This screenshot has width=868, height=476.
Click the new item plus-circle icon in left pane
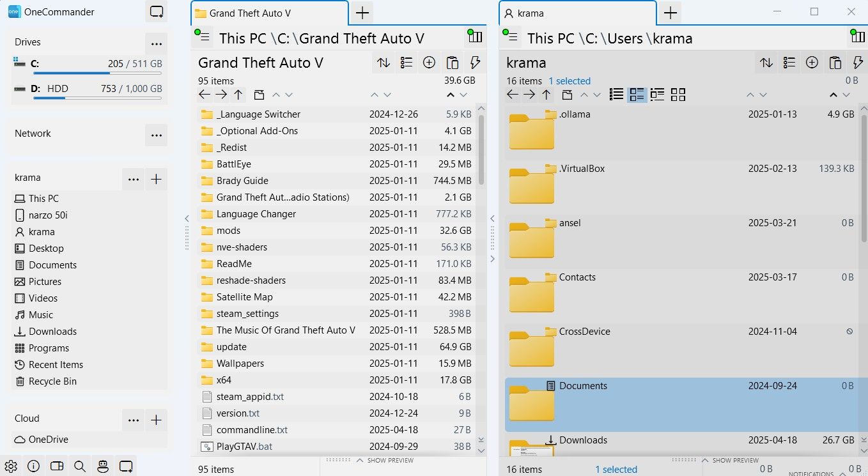click(x=429, y=63)
